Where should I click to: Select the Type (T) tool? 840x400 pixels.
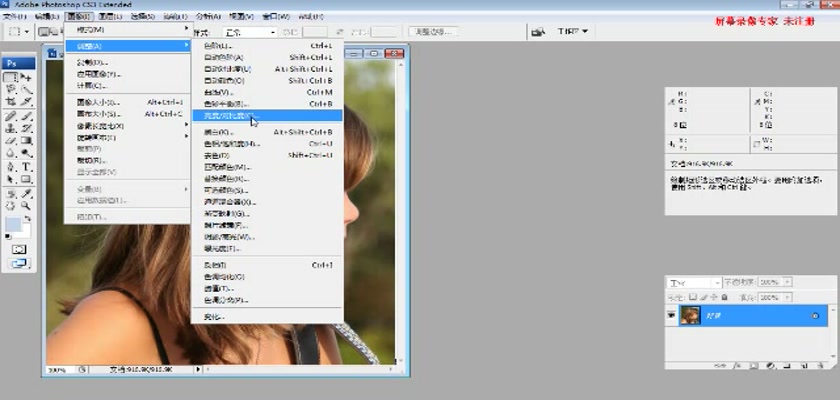point(26,166)
